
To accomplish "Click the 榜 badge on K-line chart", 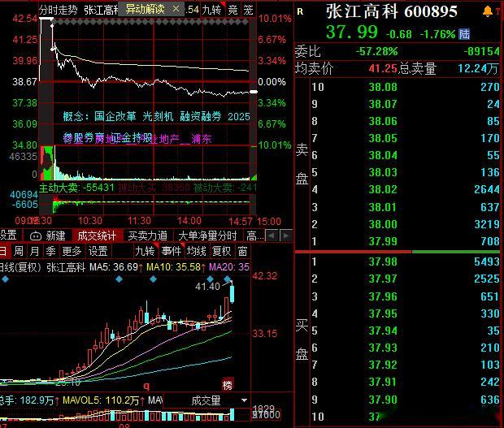I will click(x=228, y=385).
